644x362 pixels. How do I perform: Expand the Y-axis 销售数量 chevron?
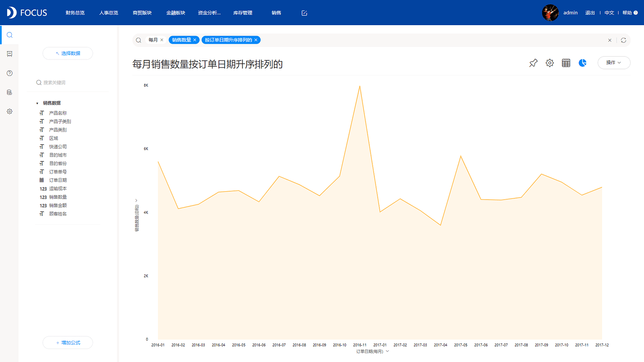[136, 201]
